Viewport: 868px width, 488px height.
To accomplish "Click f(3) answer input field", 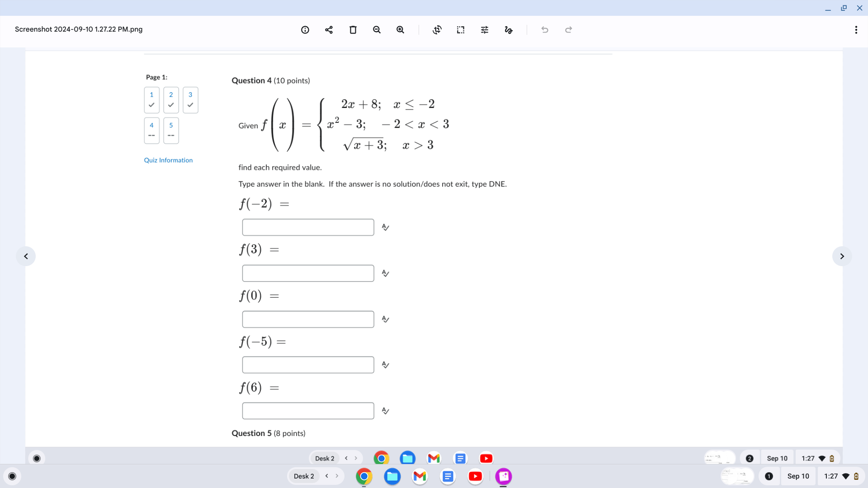I will (x=307, y=273).
